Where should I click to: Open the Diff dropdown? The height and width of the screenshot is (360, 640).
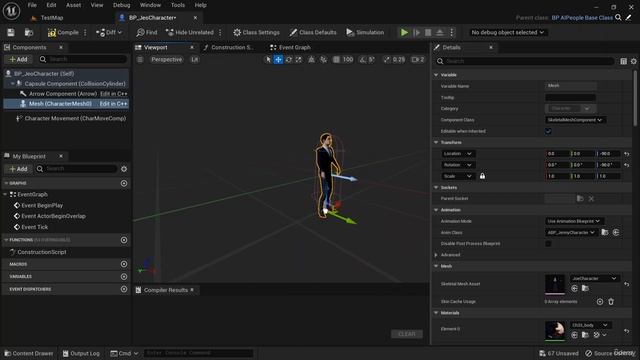pos(109,32)
